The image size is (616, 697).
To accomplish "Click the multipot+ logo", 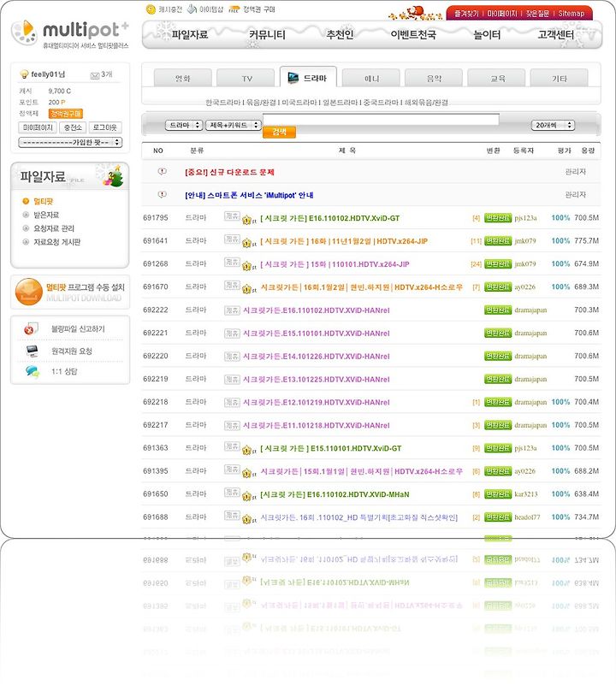I will tap(70, 32).
